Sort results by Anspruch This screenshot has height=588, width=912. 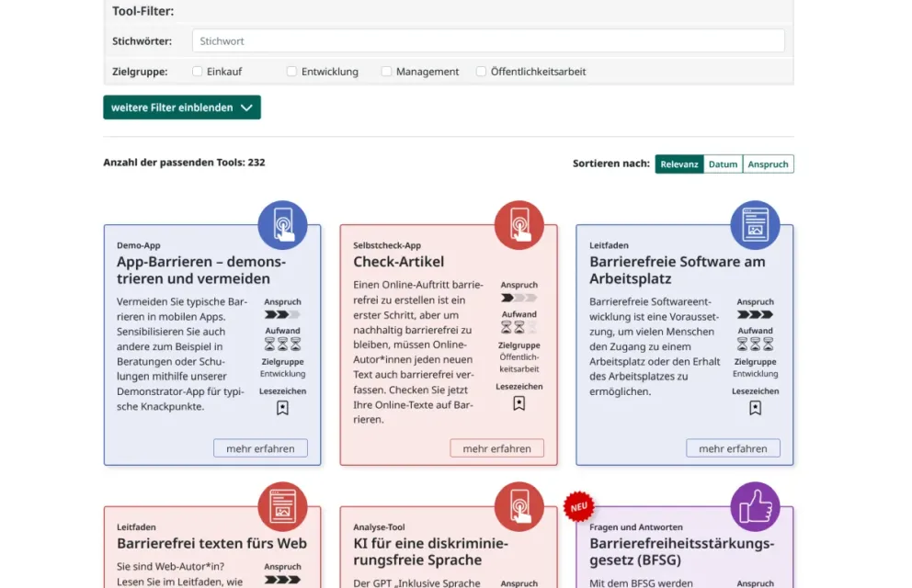click(768, 164)
